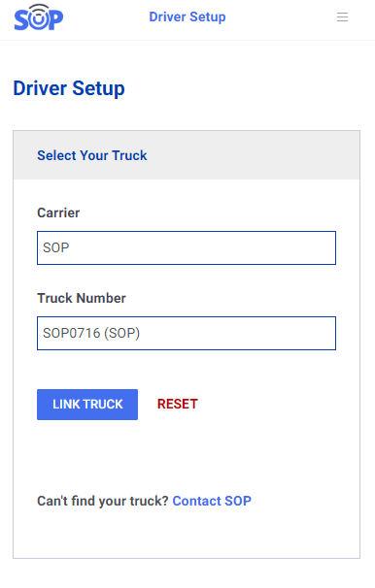Open the hamburger menu icon
375x588 pixels.
click(342, 17)
